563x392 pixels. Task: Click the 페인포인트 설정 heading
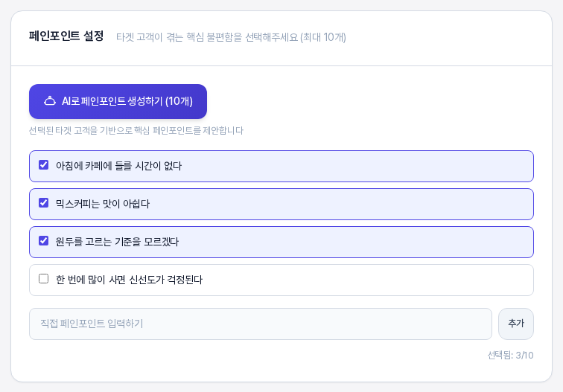tap(66, 36)
